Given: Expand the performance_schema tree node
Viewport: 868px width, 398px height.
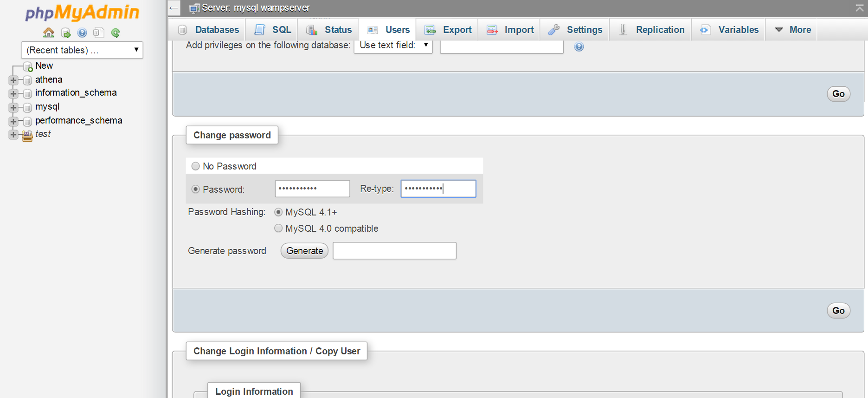Looking at the screenshot, I should pyautogui.click(x=13, y=122).
